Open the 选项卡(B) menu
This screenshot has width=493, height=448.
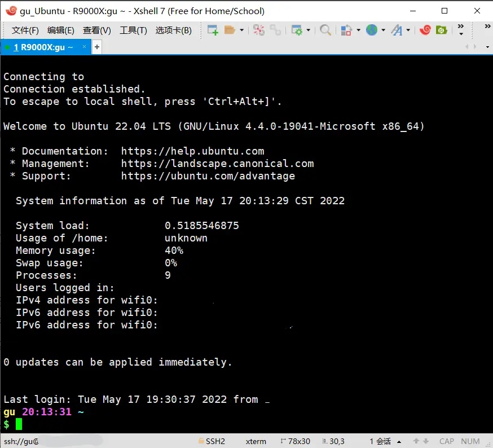(173, 30)
